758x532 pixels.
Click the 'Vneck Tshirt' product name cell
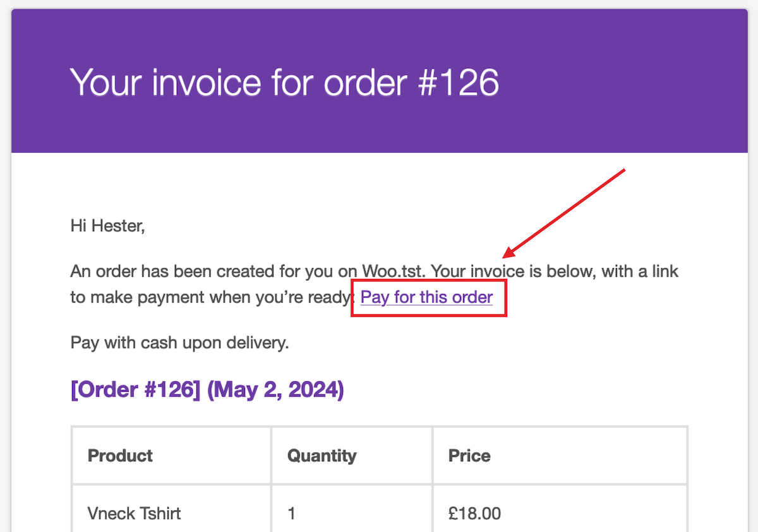[x=134, y=513]
